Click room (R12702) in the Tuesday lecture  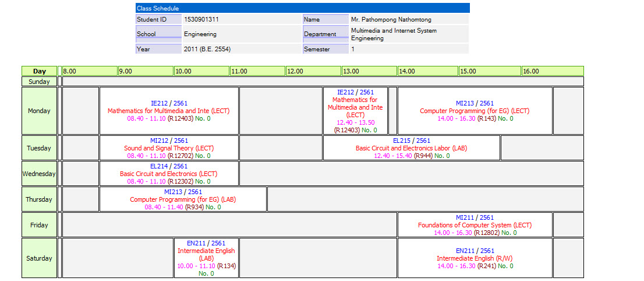click(181, 156)
